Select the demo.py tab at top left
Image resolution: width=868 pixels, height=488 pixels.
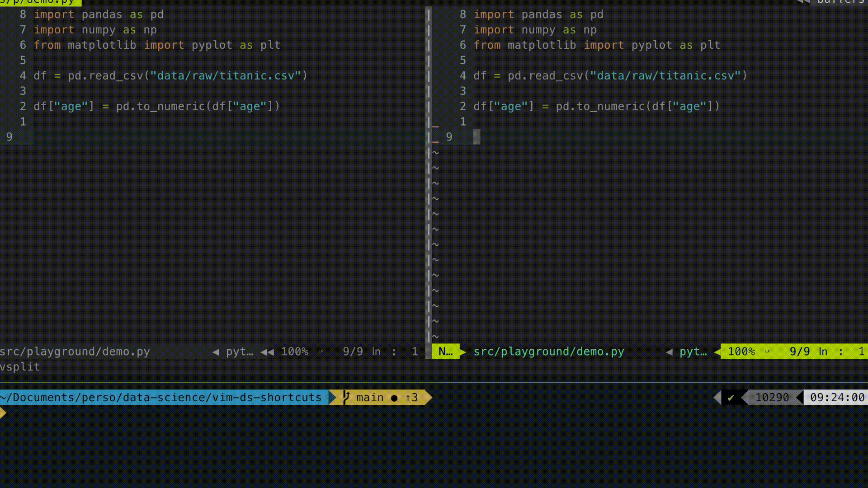pos(40,2)
